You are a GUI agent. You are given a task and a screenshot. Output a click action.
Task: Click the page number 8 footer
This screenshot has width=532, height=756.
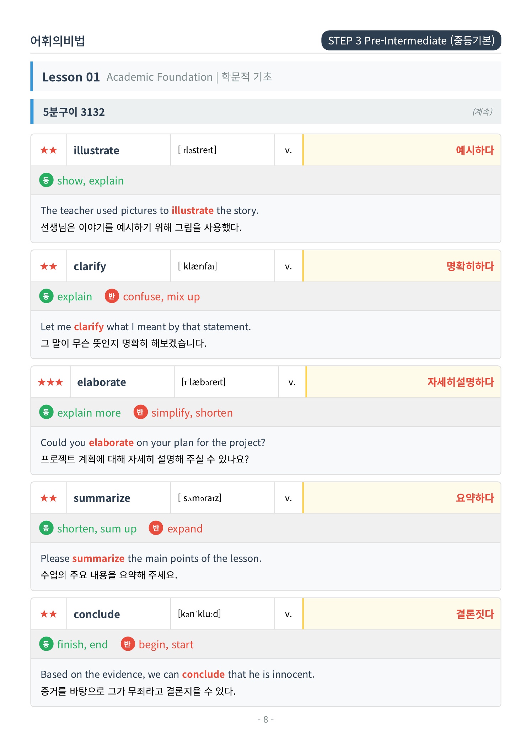point(265,719)
